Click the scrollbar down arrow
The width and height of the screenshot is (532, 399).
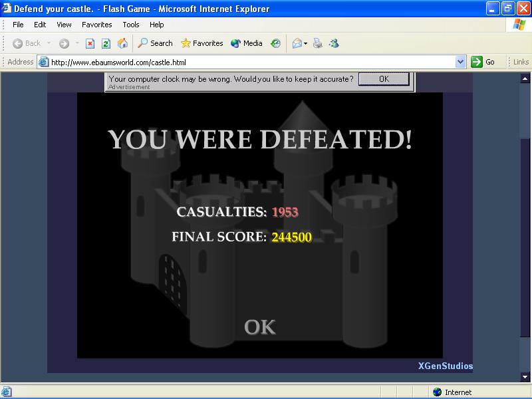(x=525, y=376)
